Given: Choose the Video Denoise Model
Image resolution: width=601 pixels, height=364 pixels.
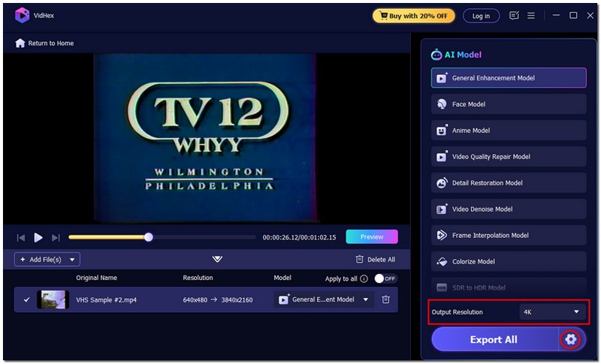Looking at the screenshot, I should pos(509,209).
